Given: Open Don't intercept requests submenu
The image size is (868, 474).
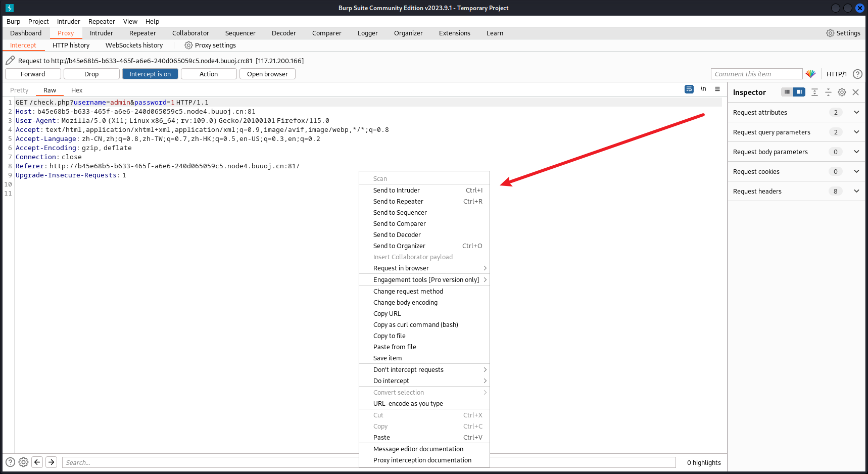Looking at the screenshot, I should (424, 369).
